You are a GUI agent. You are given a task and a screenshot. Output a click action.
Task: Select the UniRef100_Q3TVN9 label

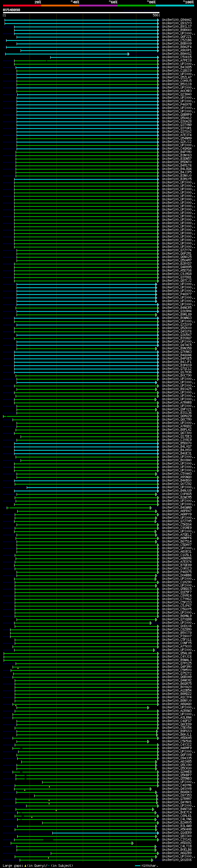[x=176, y=125]
